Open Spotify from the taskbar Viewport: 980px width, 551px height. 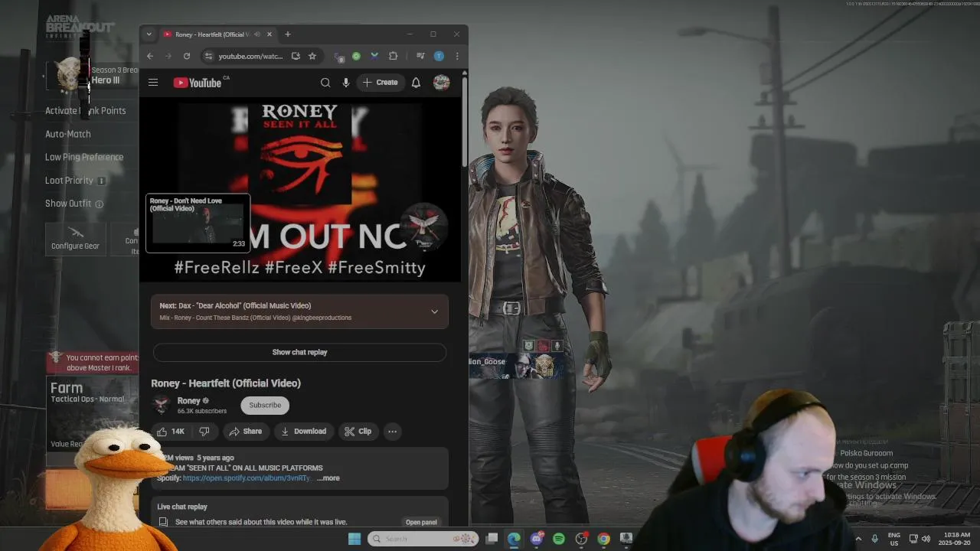pyautogui.click(x=559, y=539)
